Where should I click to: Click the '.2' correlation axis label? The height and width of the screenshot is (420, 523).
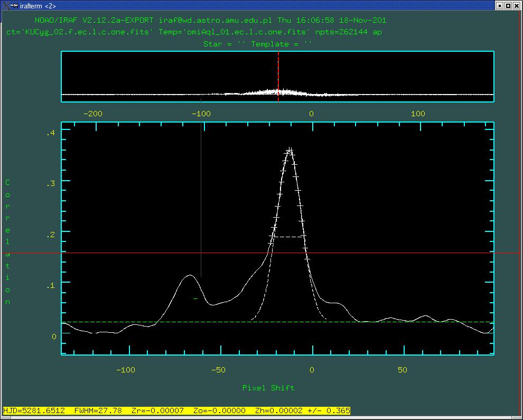pos(51,235)
